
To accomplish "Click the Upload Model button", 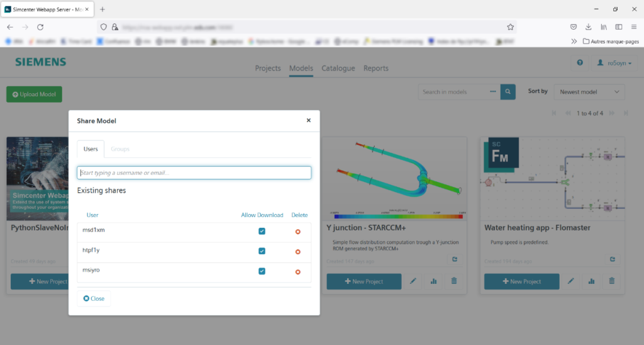I will pos(34,94).
